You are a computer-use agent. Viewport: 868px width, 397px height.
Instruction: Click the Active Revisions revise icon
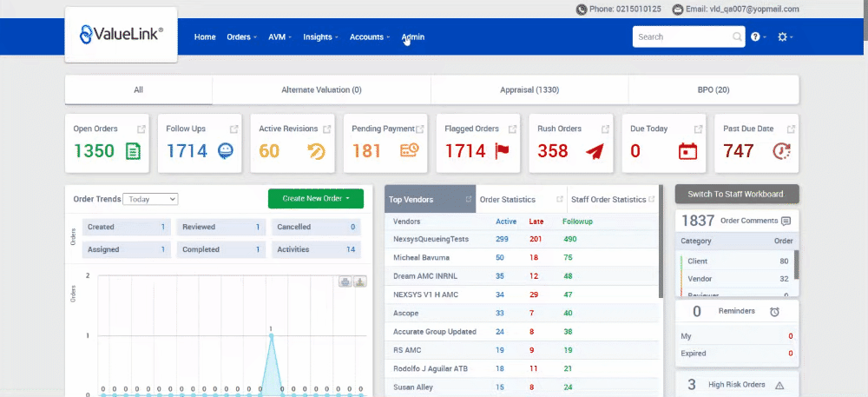(x=317, y=151)
